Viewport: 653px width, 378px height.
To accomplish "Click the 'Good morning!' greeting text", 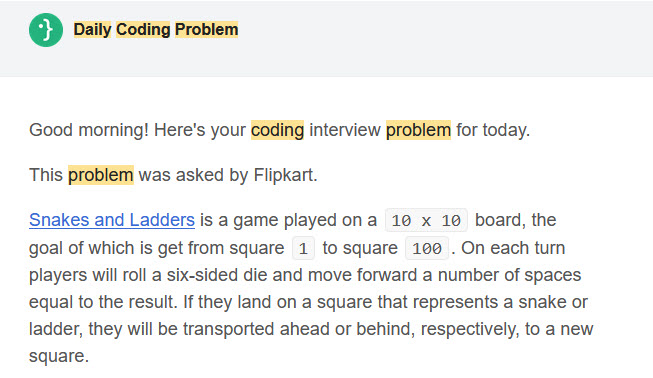I will coord(89,130).
